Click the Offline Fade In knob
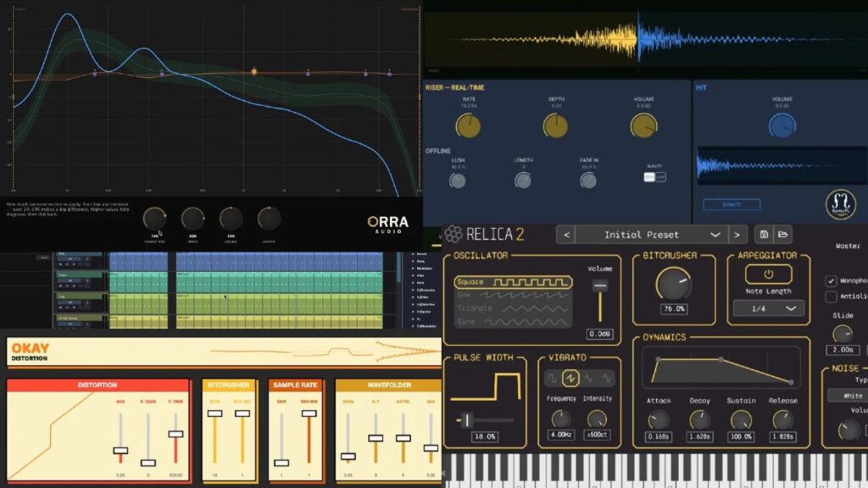 pos(588,180)
